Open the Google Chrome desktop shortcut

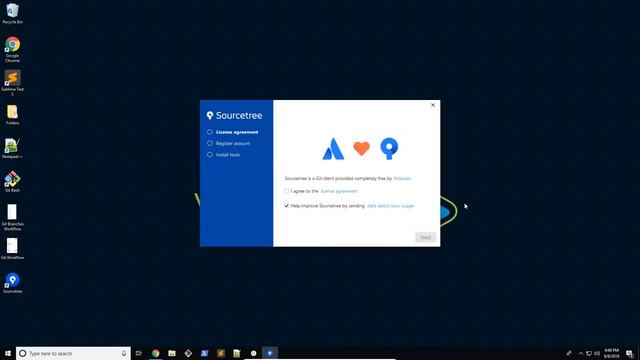[x=12, y=49]
